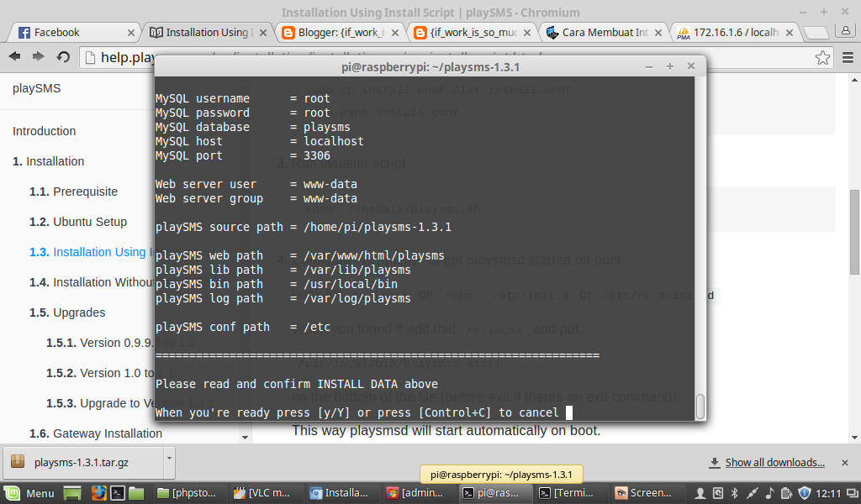Image resolution: width=861 pixels, height=504 pixels.
Task: Check the battery indicator in the tray
Action: click(x=787, y=493)
